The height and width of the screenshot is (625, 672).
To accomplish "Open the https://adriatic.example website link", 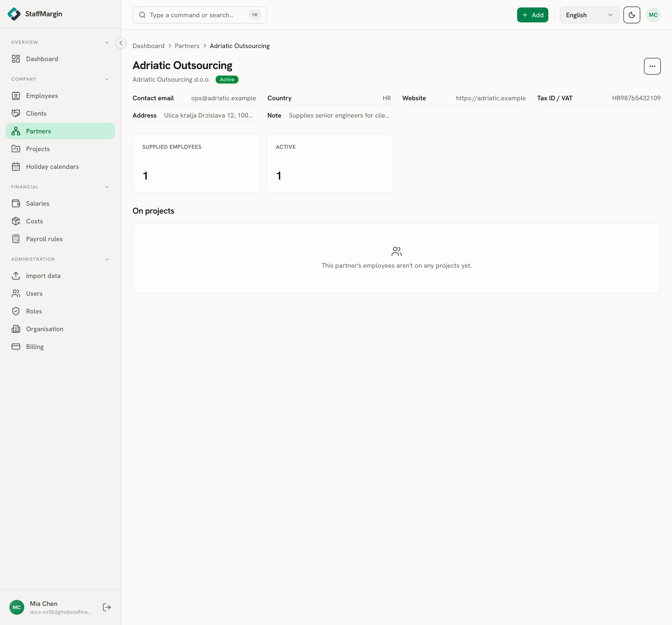I will [490, 98].
